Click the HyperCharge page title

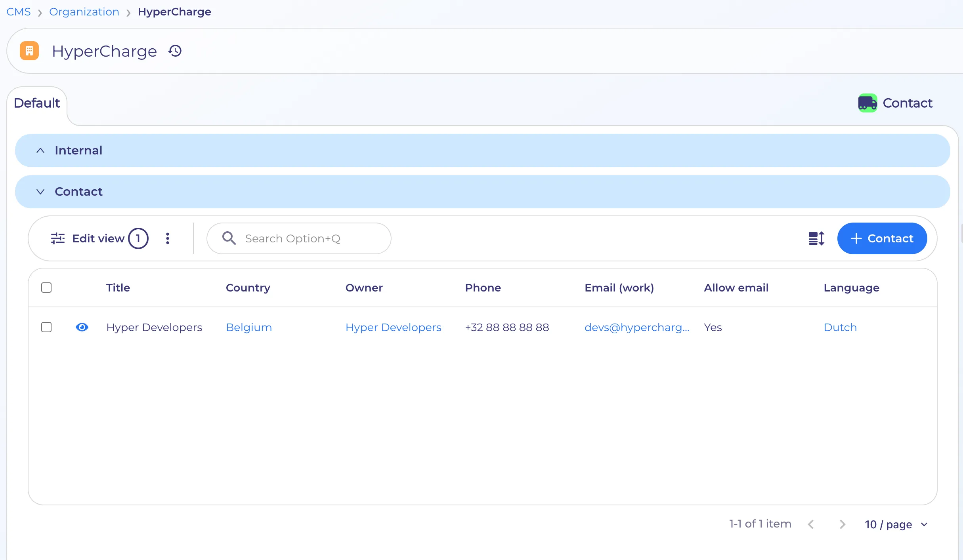coord(105,51)
